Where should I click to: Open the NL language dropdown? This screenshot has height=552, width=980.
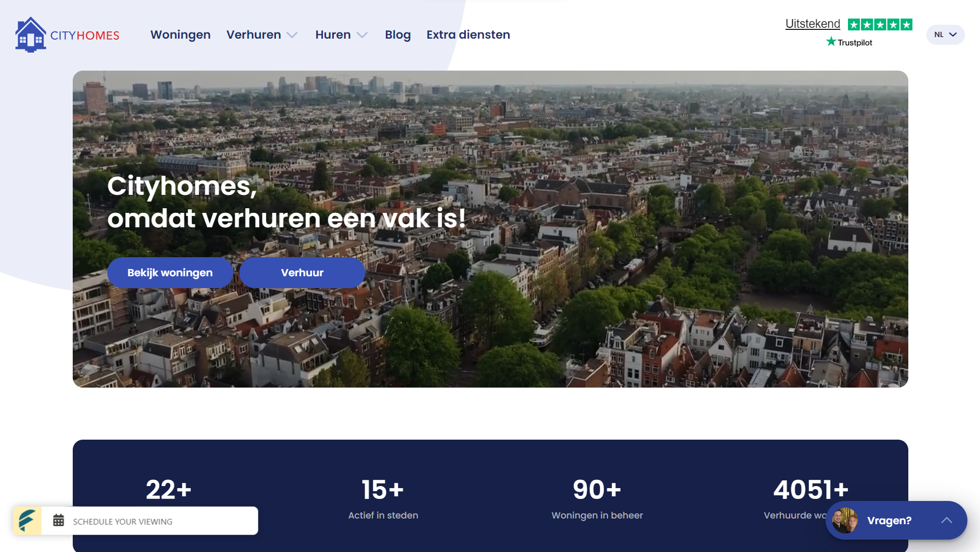[x=945, y=35]
